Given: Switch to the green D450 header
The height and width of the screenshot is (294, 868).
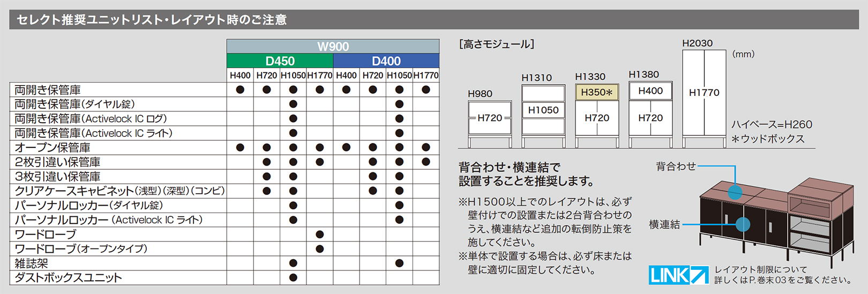Looking at the screenshot, I should point(280,61).
